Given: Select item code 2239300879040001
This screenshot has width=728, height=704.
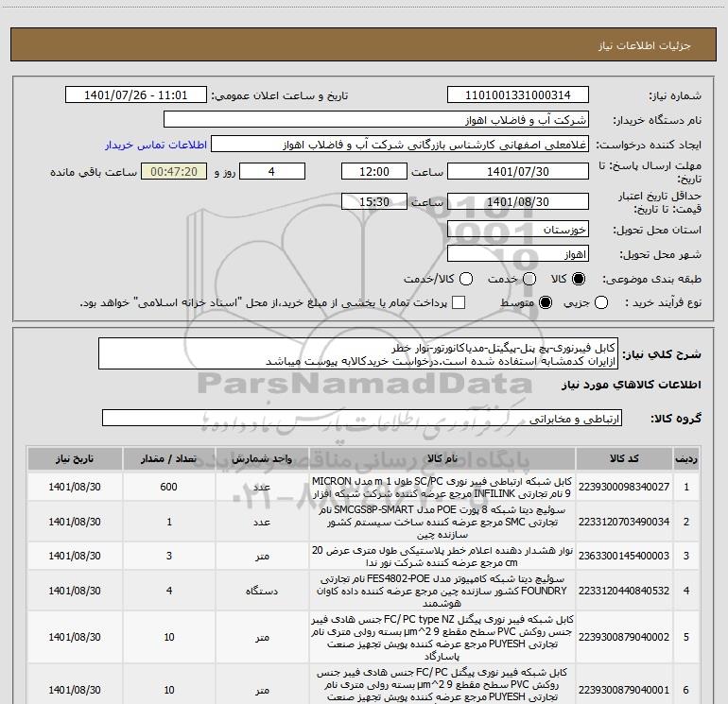Looking at the screenshot, I should pyautogui.click(x=624, y=690).
